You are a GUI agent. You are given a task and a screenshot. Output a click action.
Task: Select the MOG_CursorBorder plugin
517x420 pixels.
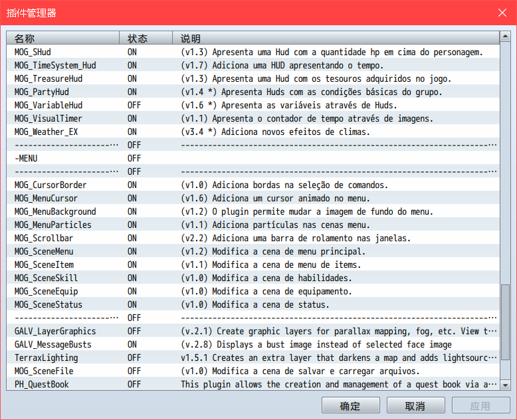253,185
